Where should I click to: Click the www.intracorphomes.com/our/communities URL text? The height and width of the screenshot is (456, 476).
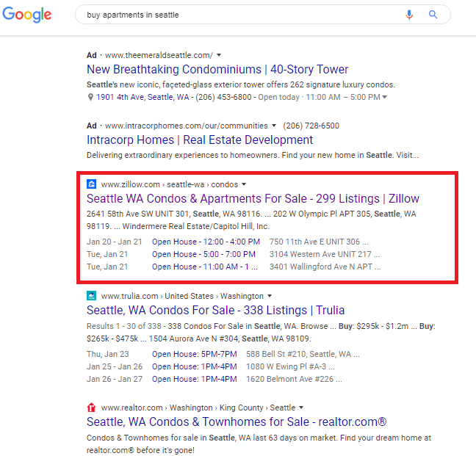click(187, 126)
